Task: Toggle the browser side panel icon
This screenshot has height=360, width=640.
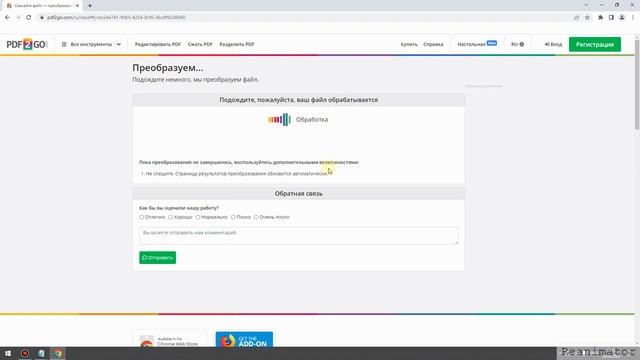Action: pos(611,17)
